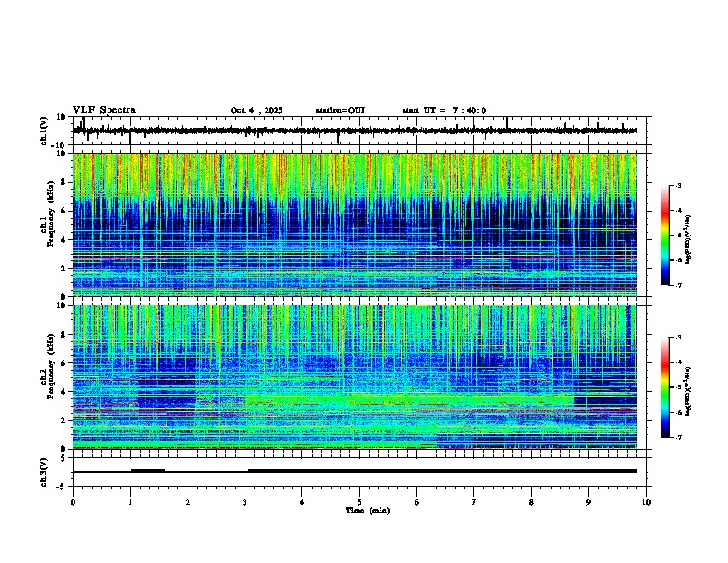Click inside the ch.2 spectrogram panel
This screenshot has width=728, height=563.
point(355,377)
